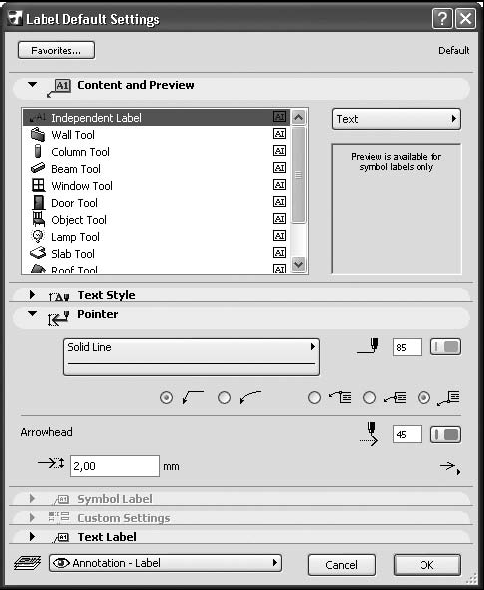Viewport: 484px width, 590px height.
Task: Click the Lamp Tool icon
Action: point(38,236)
